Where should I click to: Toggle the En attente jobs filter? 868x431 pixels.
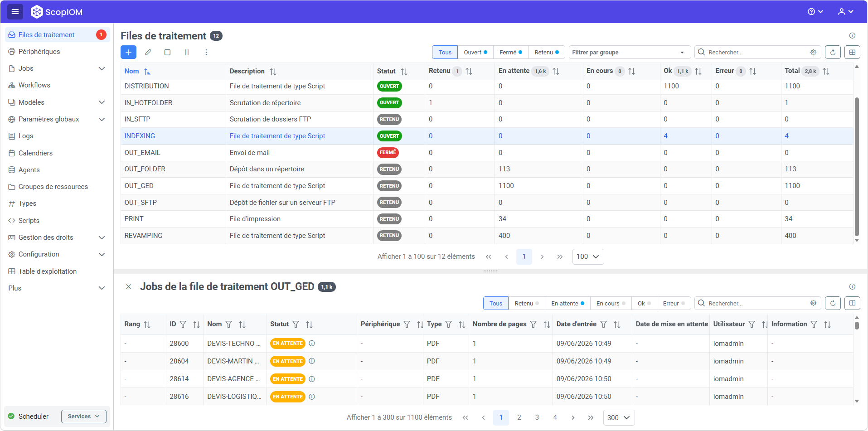pos(567,303)
